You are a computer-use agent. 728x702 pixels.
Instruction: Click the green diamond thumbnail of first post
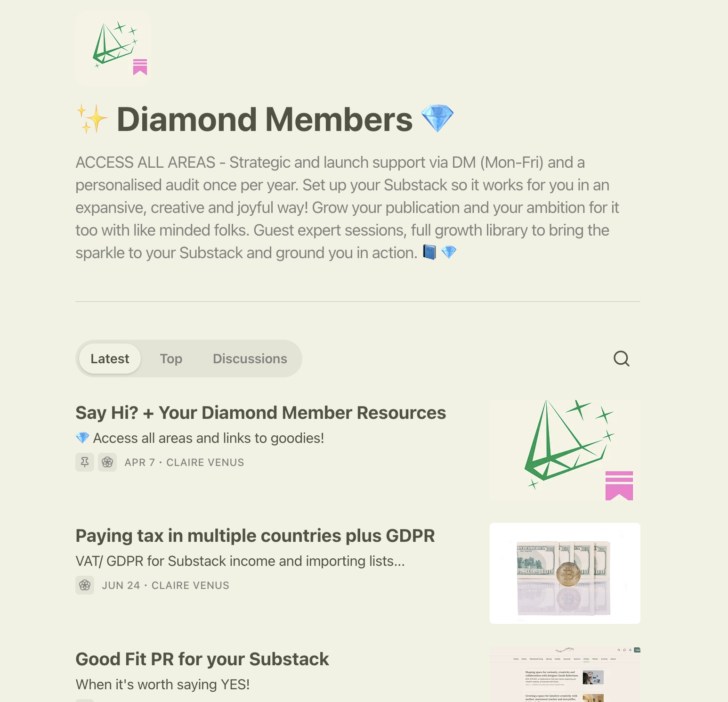tap(565, 450)
